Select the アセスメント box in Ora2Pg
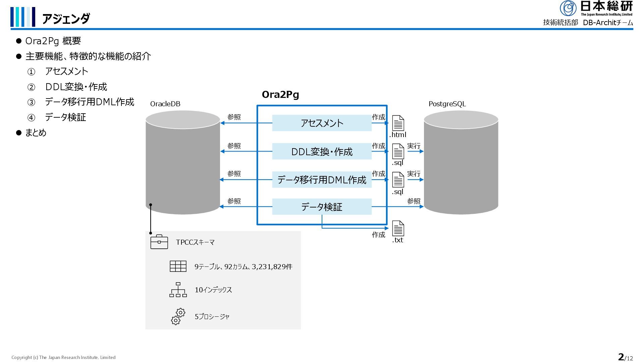The image size is (644, 362). point(322,123)
